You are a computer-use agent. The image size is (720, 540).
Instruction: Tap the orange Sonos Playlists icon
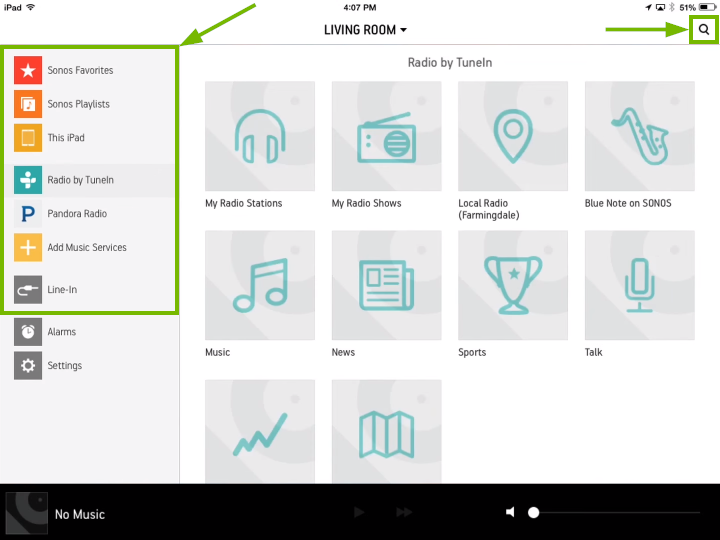tap(28, 104)
